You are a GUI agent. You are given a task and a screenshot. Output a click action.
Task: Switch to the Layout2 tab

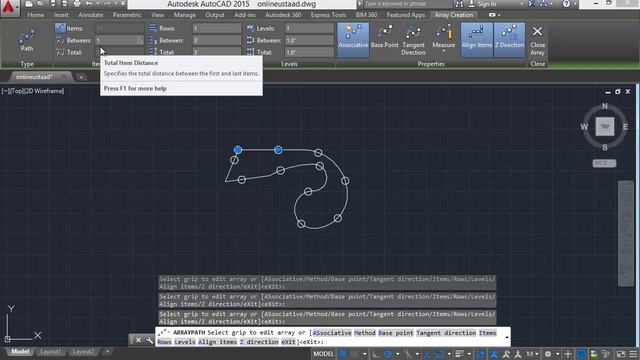click(83, 351)
